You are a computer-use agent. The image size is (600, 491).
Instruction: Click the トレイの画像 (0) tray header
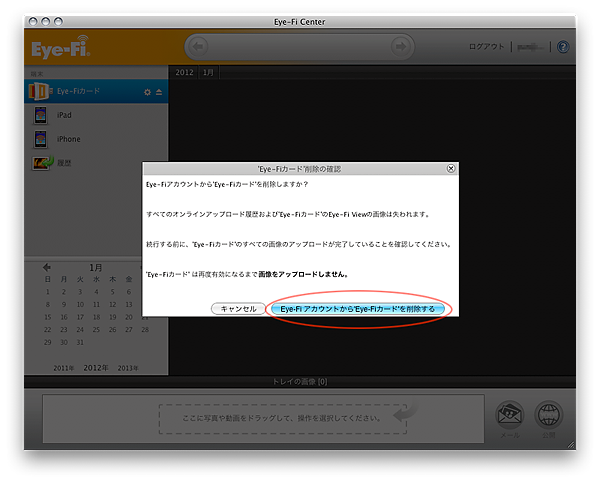click(300, 382)
